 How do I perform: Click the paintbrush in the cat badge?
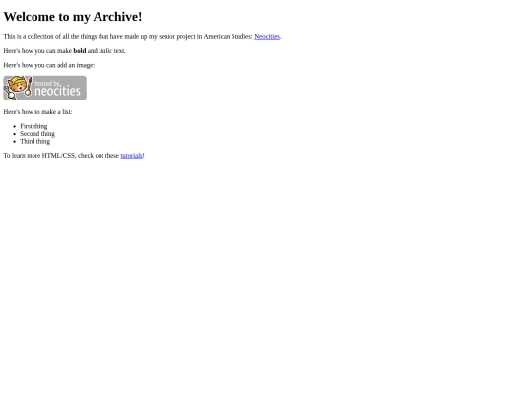pos(29,86)
